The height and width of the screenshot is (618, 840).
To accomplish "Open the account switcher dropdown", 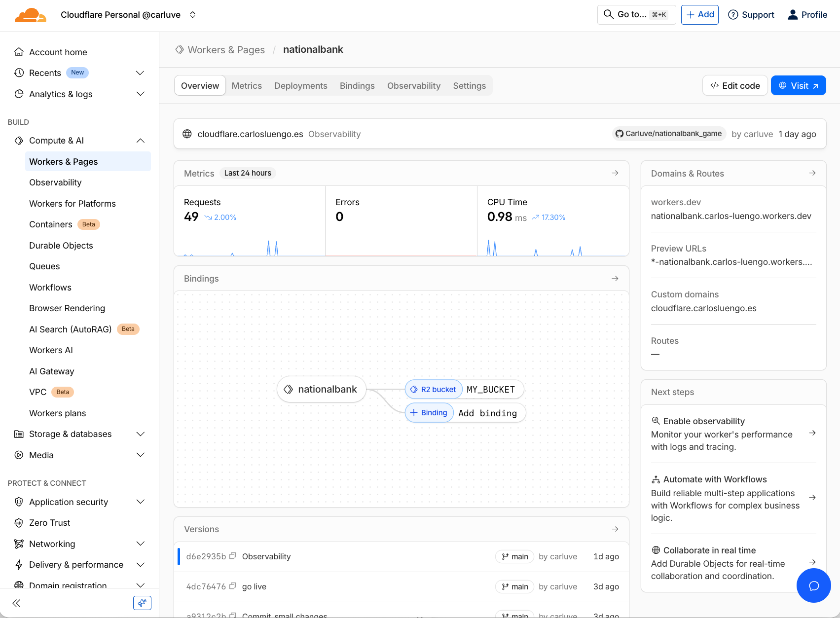I will point(192,15).
